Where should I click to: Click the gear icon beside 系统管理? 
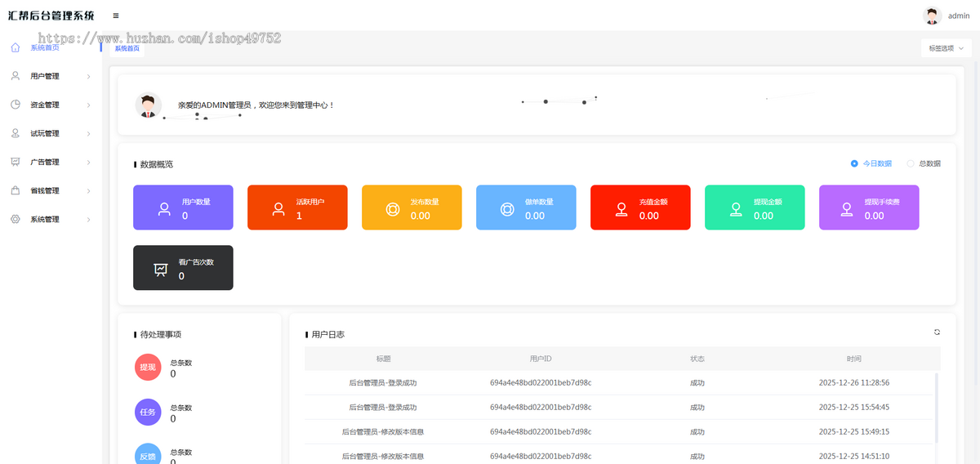15,219
